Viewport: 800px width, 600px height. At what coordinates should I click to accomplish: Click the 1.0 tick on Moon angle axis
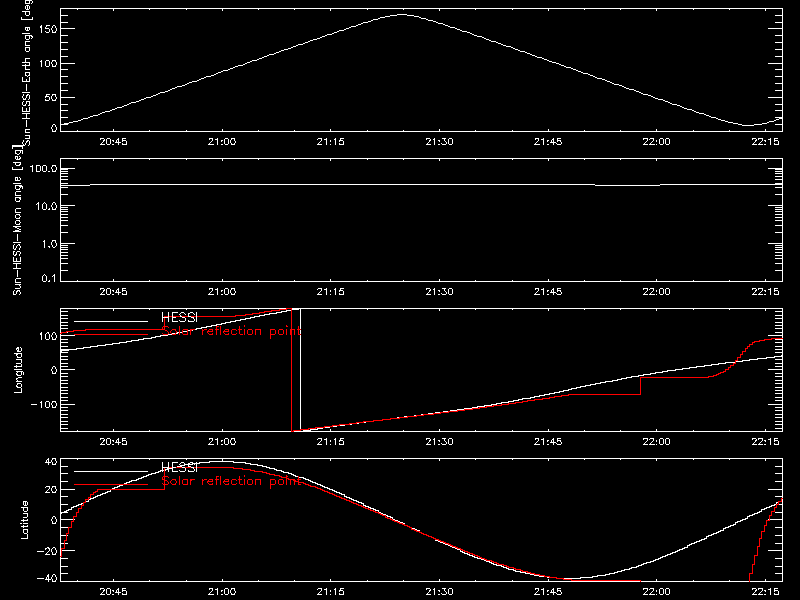coord(49,244)
